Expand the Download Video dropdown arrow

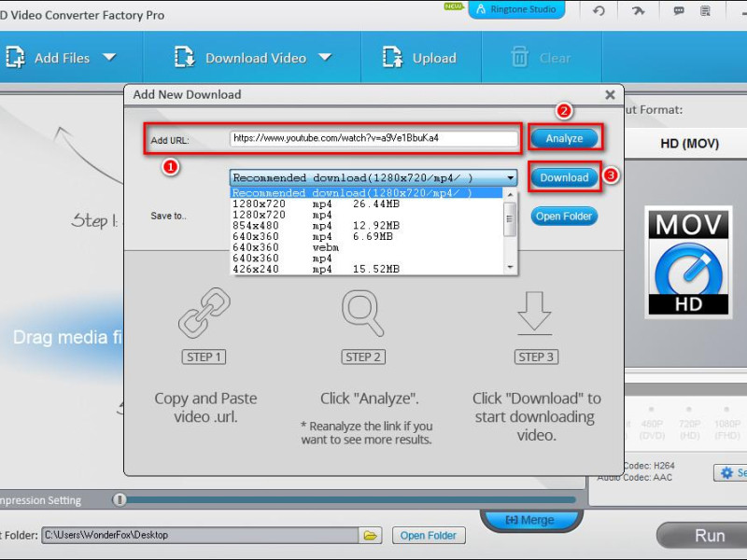[325, 57]
